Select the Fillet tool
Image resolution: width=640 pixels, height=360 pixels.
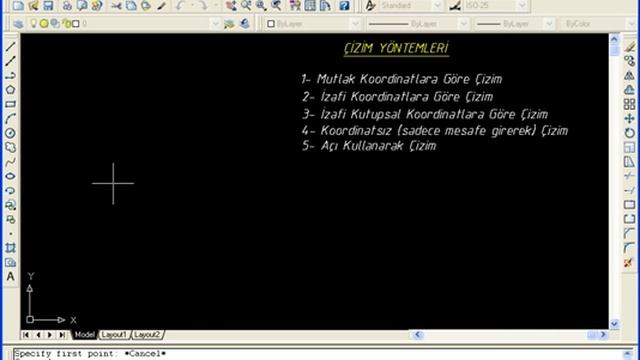(x=629, y=248)
